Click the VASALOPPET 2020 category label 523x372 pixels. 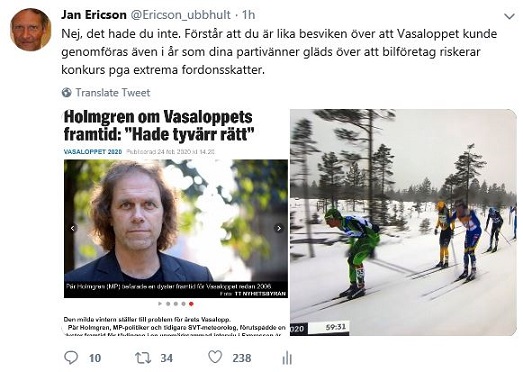pyautogui.click(x=93, y=151)
